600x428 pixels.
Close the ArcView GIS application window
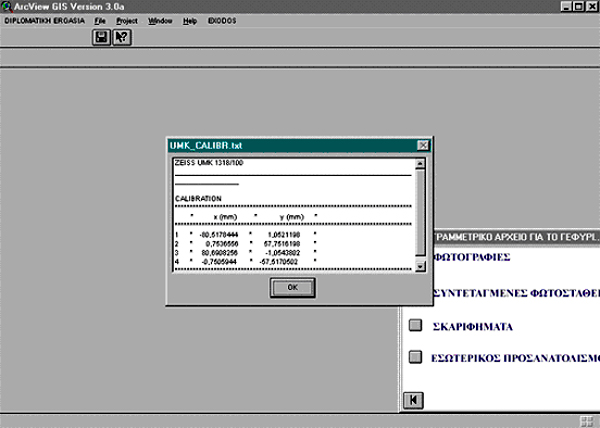592,7
